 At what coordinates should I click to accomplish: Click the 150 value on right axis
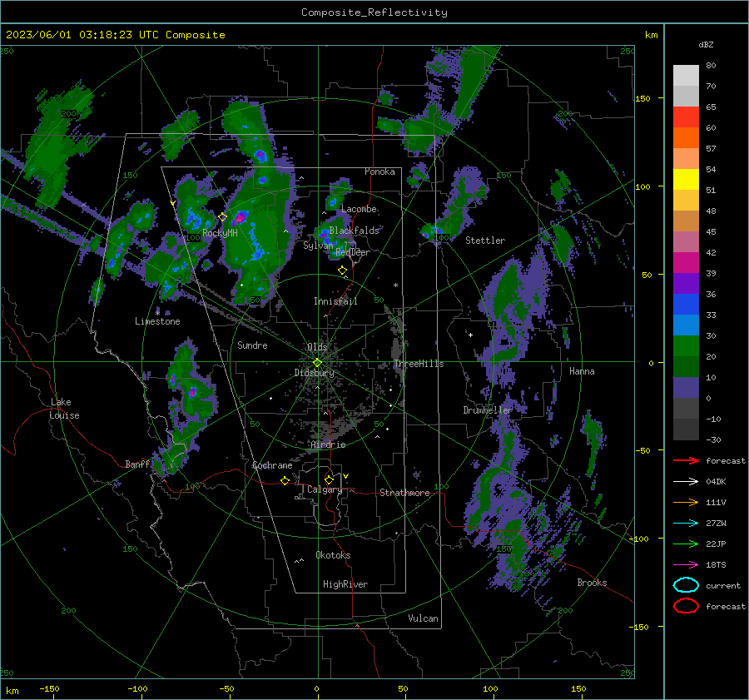coord(643,98)
